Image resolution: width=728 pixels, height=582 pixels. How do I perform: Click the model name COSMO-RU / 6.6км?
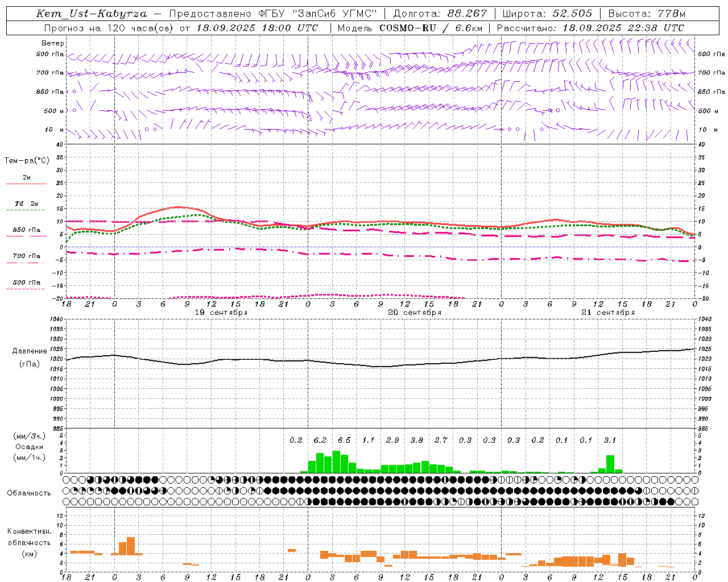click(431, 28)
